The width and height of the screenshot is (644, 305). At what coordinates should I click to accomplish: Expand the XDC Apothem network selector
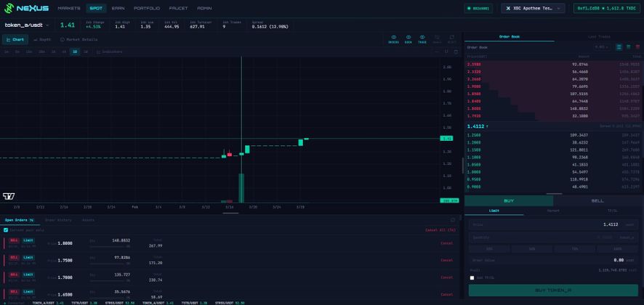[x=533, y=8]
